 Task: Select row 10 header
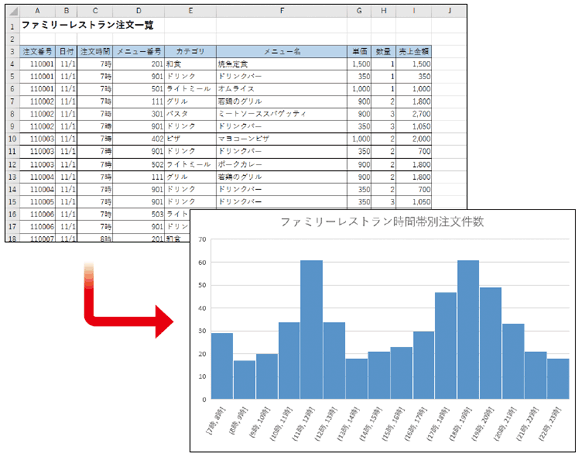[x=13, y=139]
